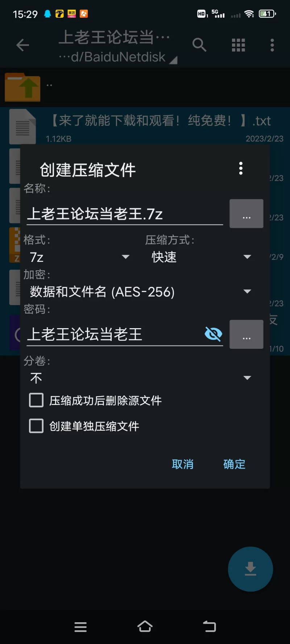
Task: Focus the archive name field ending .7z
Action: (x=125, y=214)
